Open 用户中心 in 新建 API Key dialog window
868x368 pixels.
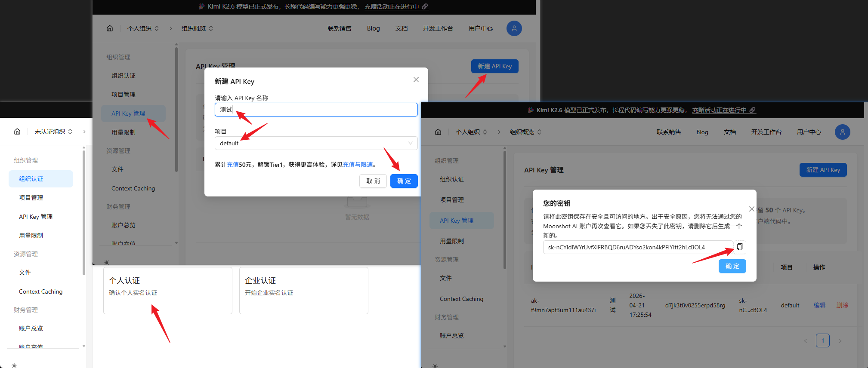481,28
